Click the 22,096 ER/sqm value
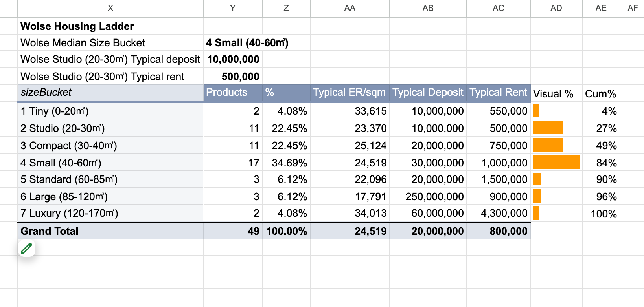This screenshot has height=307, width=644. [x=350, y=179]
